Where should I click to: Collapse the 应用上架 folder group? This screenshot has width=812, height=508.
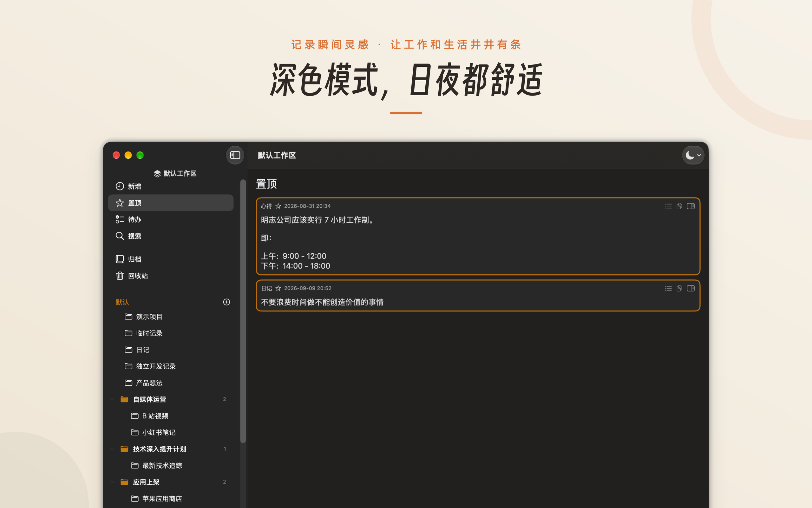[112, 482]
